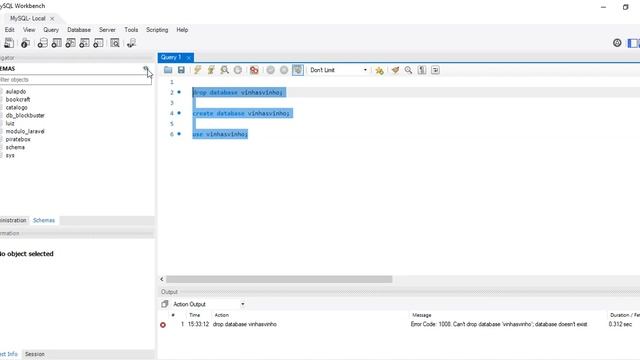This screenshot has width=640, height=360.
Task: Click the stop execution icon
Action: [x=238, y=70]
